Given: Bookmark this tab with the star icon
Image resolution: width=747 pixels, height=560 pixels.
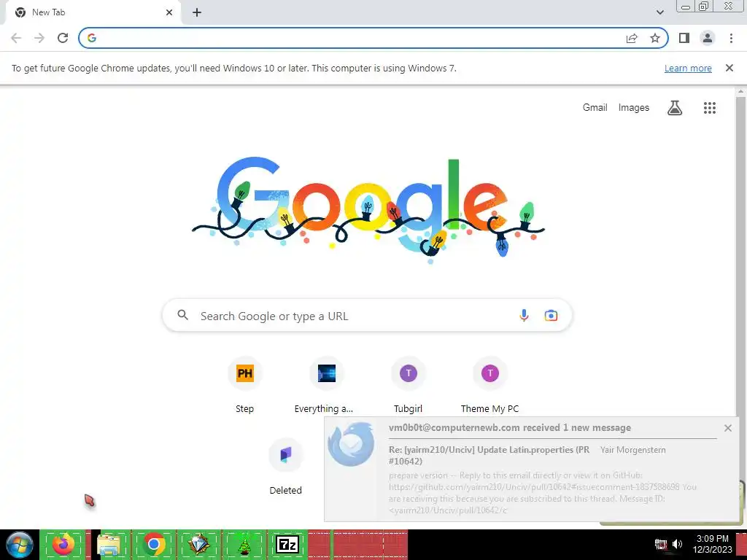Looking at the screenshot, I should point(655,38).
